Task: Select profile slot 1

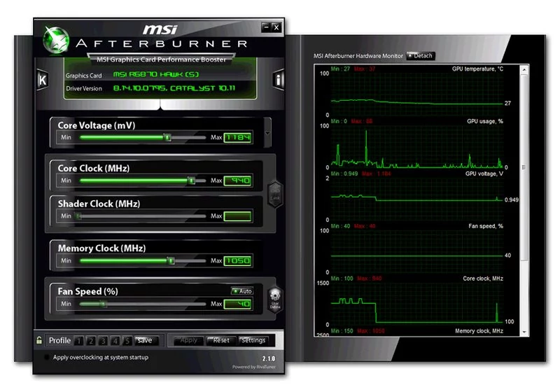Action: 79,341
